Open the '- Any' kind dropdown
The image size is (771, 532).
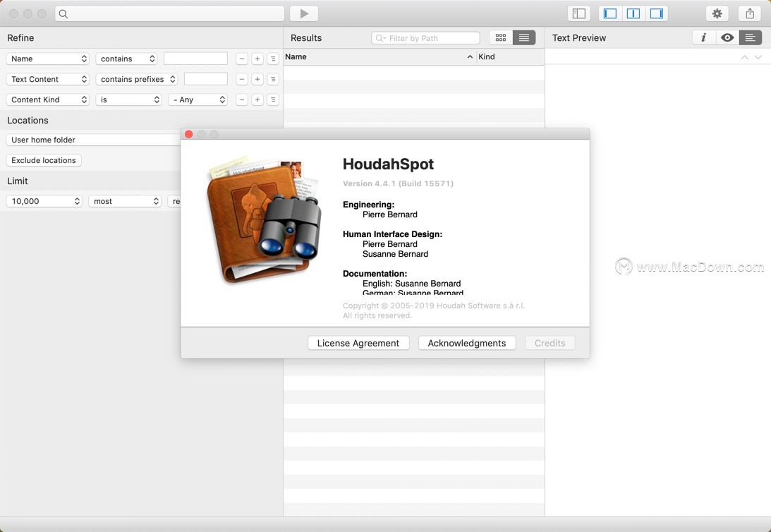(198, 99)
